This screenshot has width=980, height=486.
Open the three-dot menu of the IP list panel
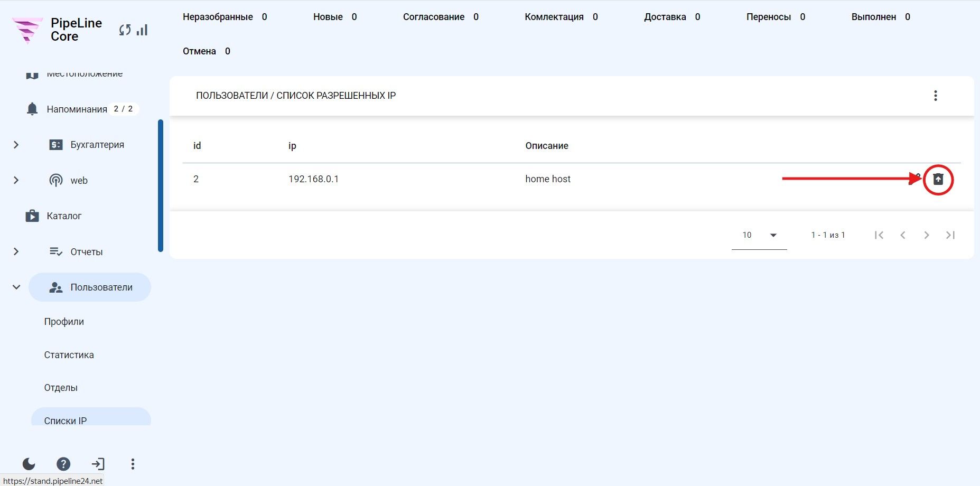pyautogui.click(x=935, y=96)
